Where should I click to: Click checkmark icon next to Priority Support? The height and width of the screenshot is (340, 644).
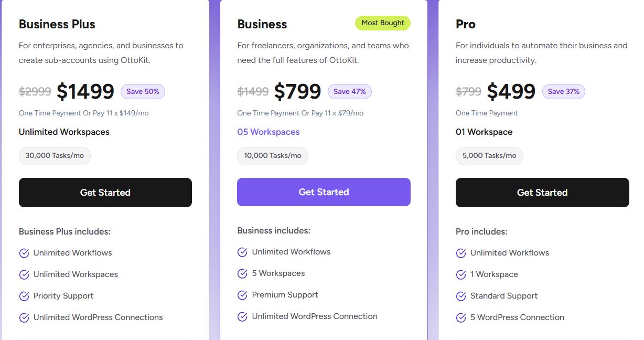coord(24,296)
